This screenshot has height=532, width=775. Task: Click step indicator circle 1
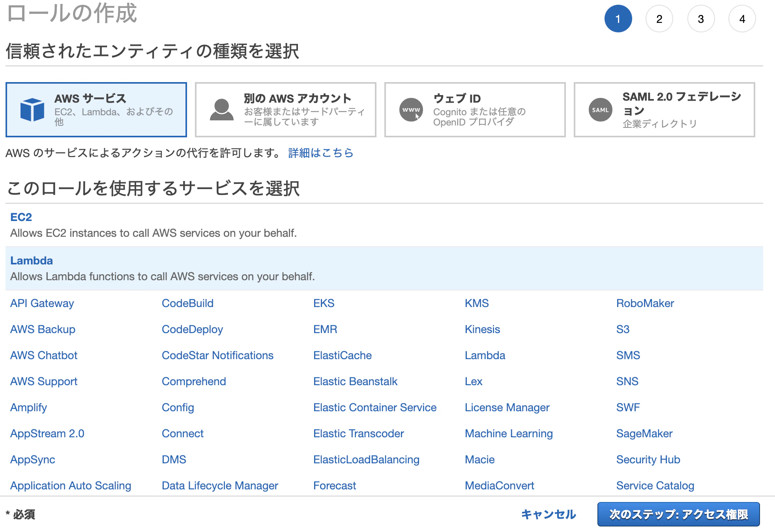(x=618, y=18)
